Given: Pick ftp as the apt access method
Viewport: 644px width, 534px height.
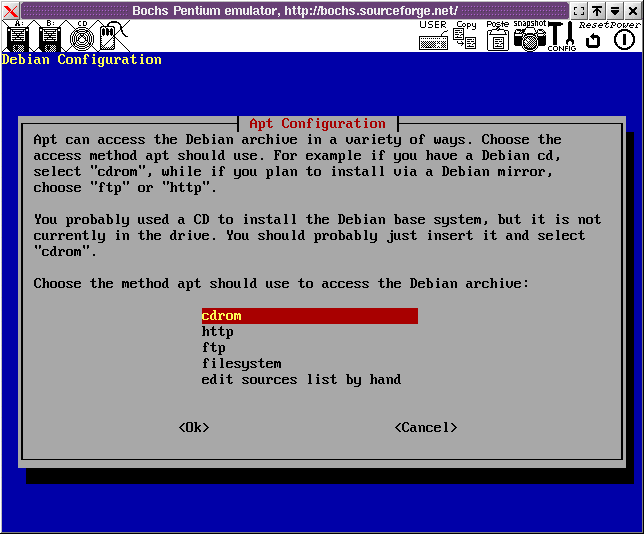Looking at the screenshot, I should tap(214, 348).
